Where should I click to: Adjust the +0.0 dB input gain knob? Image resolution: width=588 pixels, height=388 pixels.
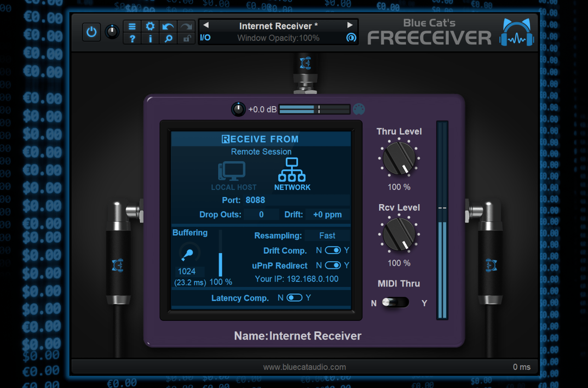tap(238, 109)
